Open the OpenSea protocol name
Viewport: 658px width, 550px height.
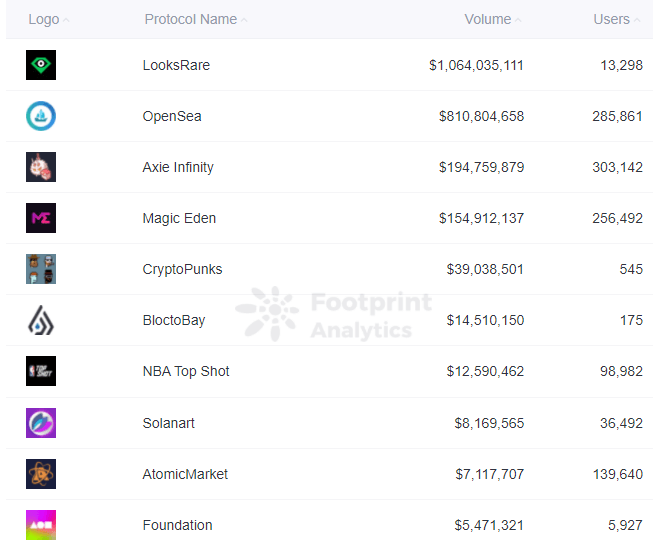coord(172,116)
